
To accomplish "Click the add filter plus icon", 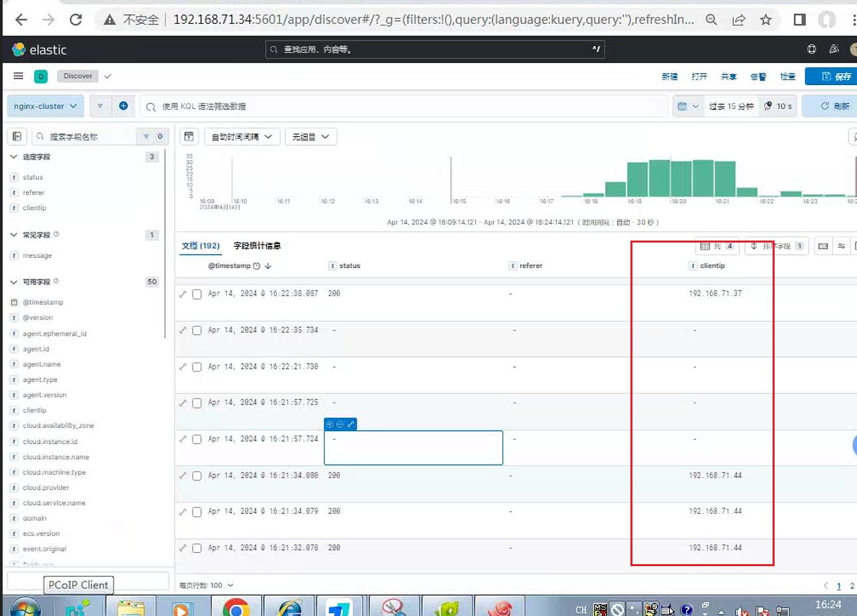I will [x=124, y=106].
